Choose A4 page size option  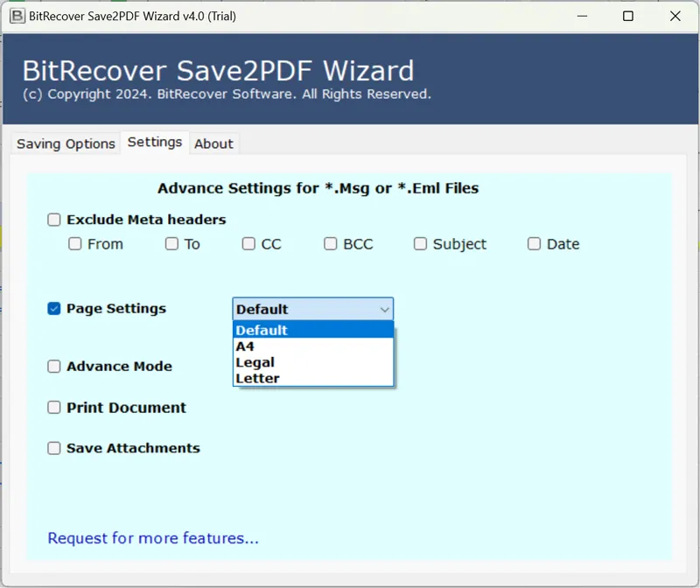pos(313,346)
